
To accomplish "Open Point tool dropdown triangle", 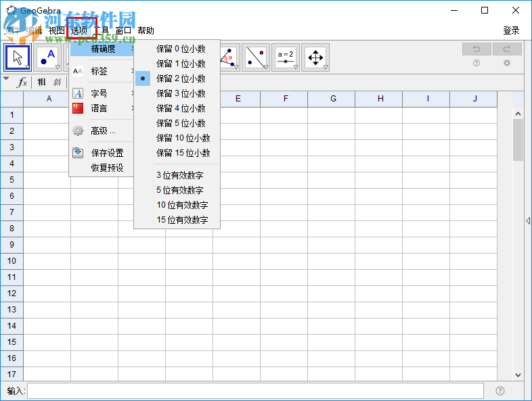I will pyautogui.click(x=58, y=67).
